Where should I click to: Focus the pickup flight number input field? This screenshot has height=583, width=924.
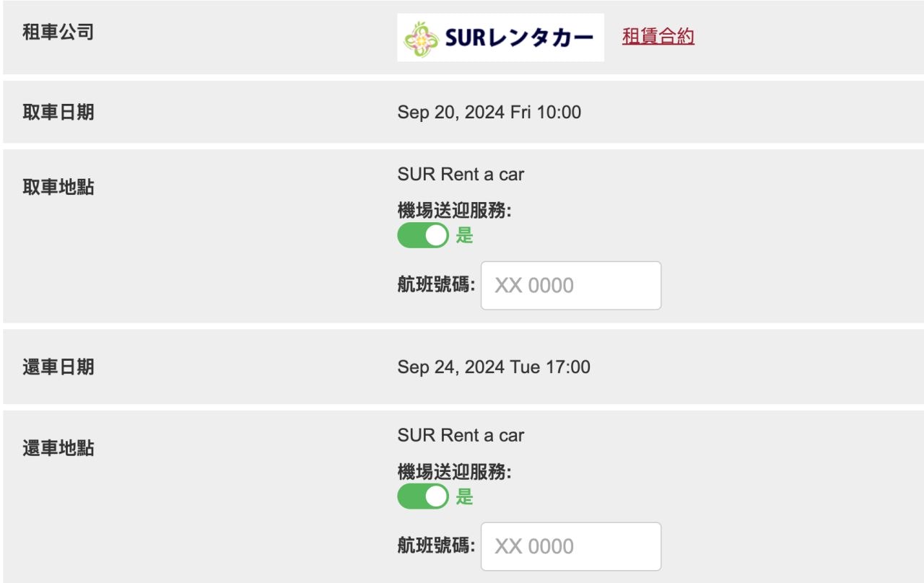point(571,286)
